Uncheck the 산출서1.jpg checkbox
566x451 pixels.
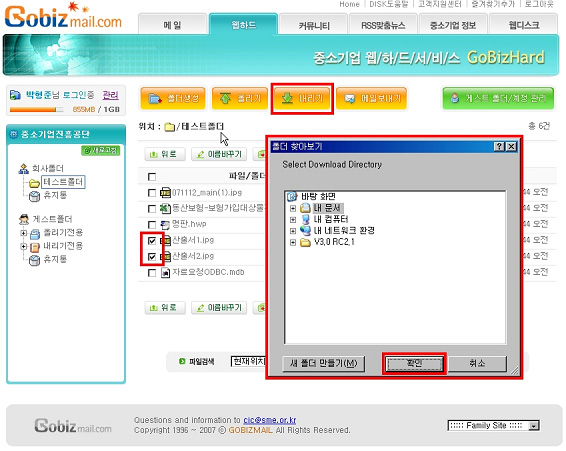(152, 241)
